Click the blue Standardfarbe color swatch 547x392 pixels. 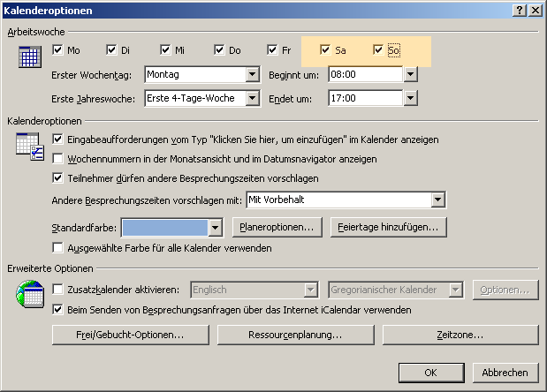click(165, 228)
